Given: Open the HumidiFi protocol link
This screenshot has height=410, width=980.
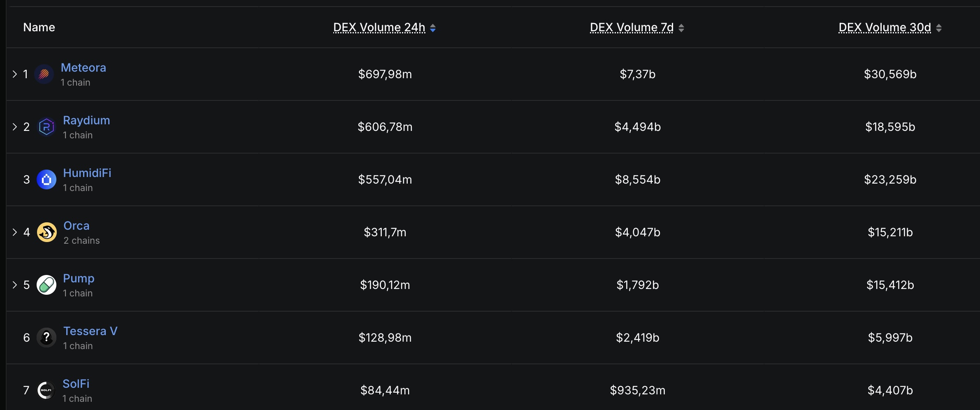Looking at the screenshot, I should [87, 173].
